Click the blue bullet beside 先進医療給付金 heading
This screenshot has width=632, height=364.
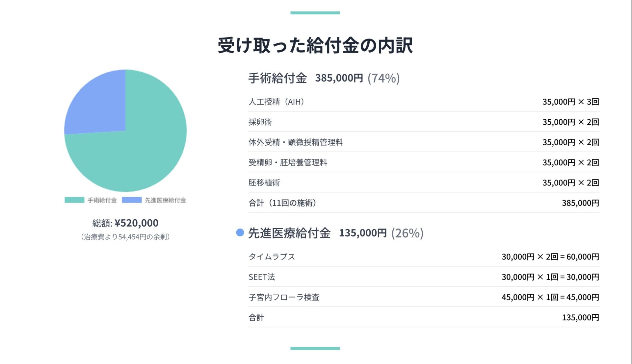coord(240,233)
